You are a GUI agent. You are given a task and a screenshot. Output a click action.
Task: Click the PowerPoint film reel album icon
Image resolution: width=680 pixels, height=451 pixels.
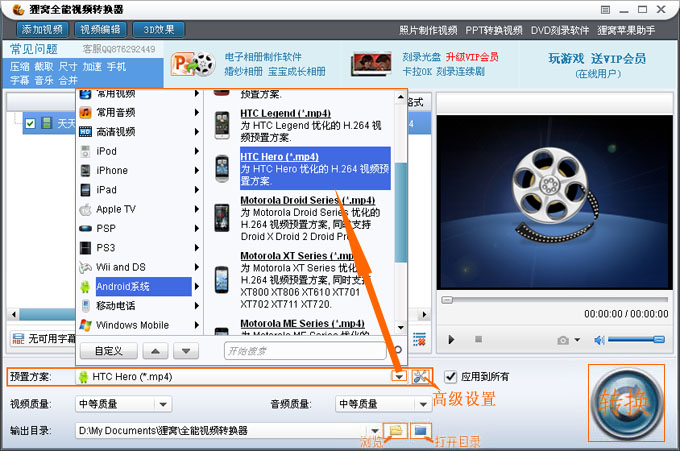193,64
